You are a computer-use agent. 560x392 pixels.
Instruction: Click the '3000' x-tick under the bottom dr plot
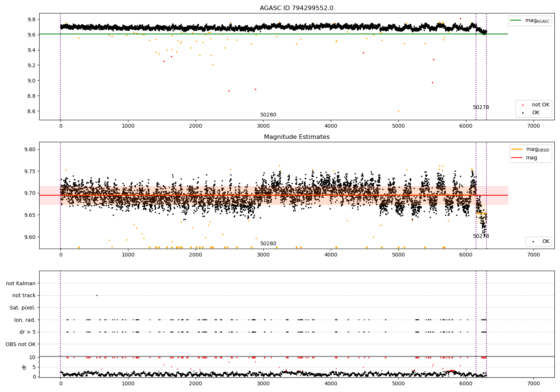tap(263, 383)
